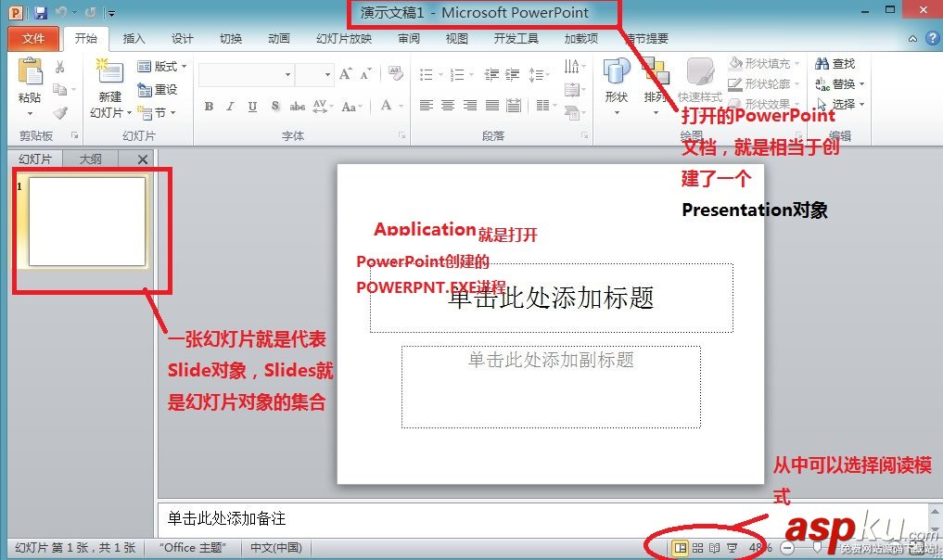
Task: Click the zoom slider handle
Action: (817, 547)
